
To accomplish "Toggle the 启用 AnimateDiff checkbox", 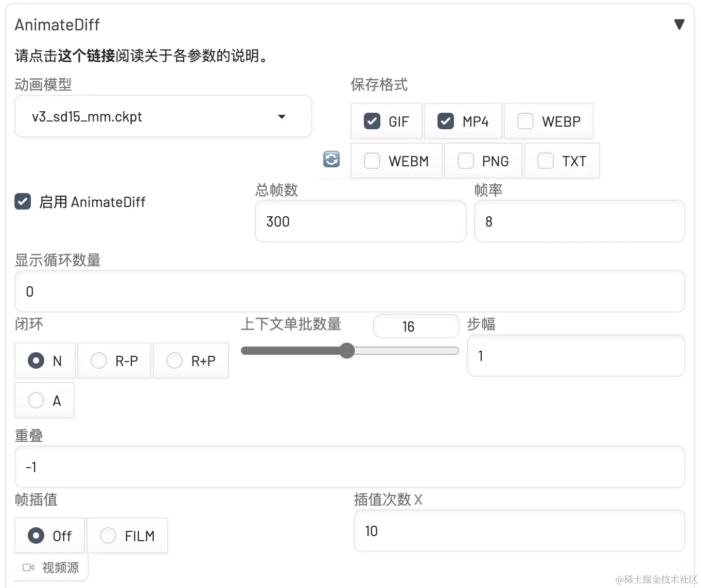I will tap(23, 201).
